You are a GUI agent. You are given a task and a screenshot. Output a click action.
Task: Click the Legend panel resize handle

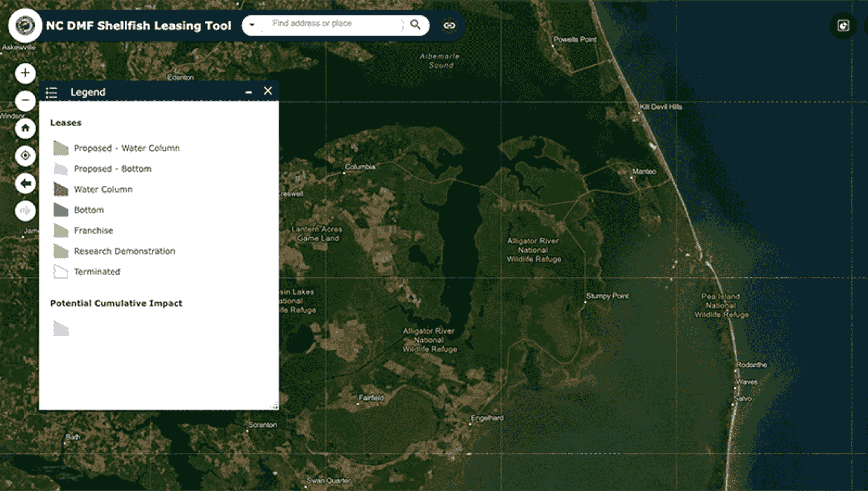[275, 406]
